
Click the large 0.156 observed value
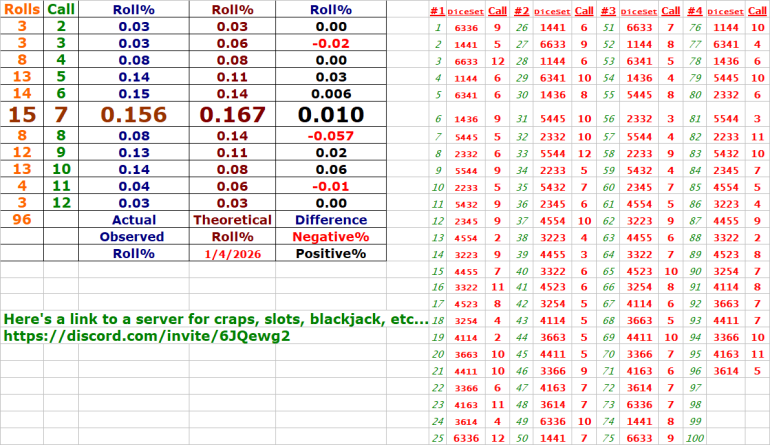133,114
